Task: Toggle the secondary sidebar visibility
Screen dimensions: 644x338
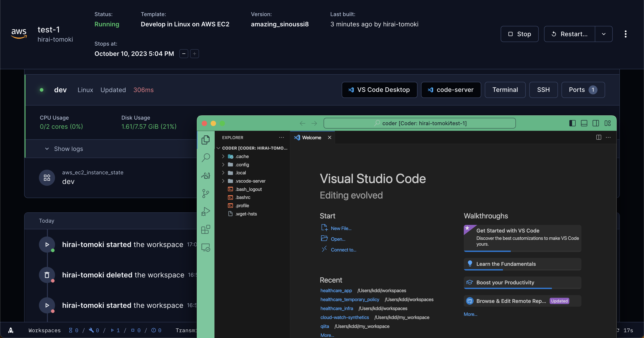Action: click(x=596, y=123)
